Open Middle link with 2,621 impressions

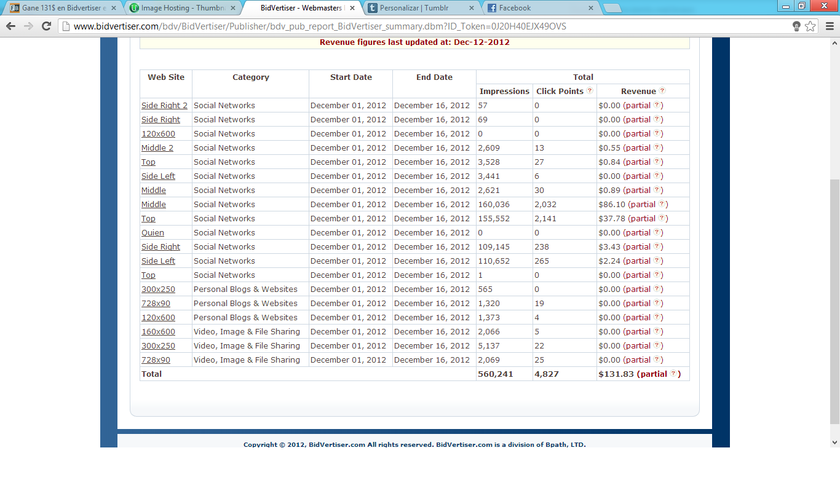[154, 191]
